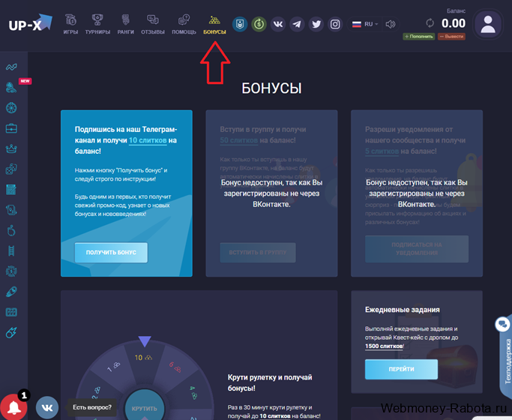Screen dimensions: 512x420
Task: Click the 10 segment on roulette wheel
Action: pyautogui.click(x=144, y=358)
